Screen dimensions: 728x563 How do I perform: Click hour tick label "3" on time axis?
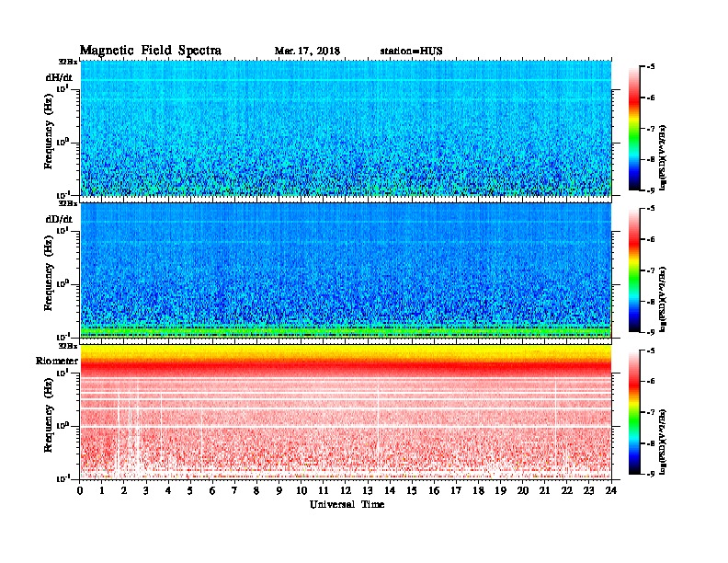147,490
